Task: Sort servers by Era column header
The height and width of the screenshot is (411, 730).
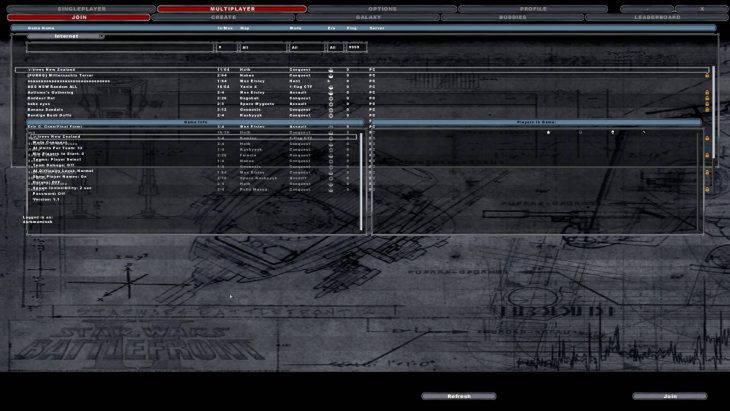Action: 331,28
